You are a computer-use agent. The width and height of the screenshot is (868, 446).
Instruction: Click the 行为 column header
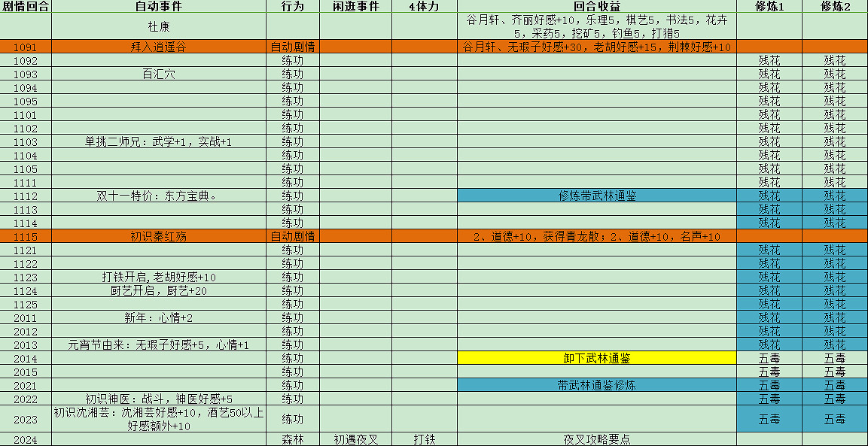(x=293, y=7)
